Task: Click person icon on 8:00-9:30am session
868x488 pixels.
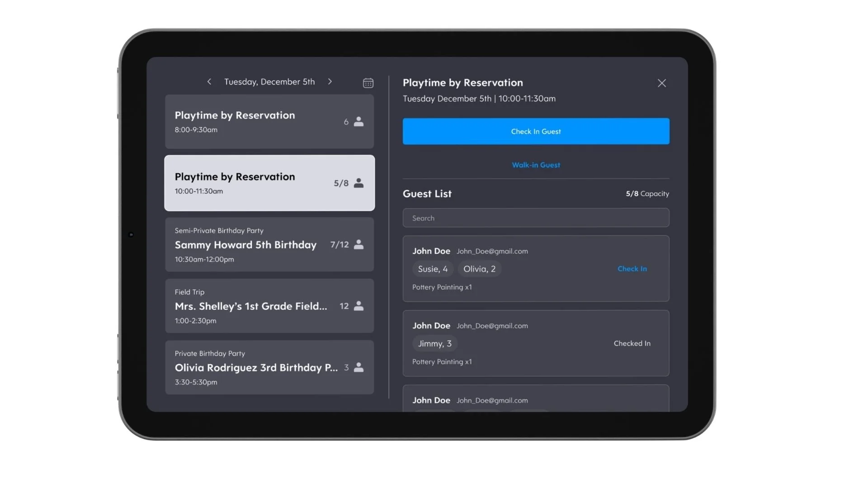Action: 359,122
